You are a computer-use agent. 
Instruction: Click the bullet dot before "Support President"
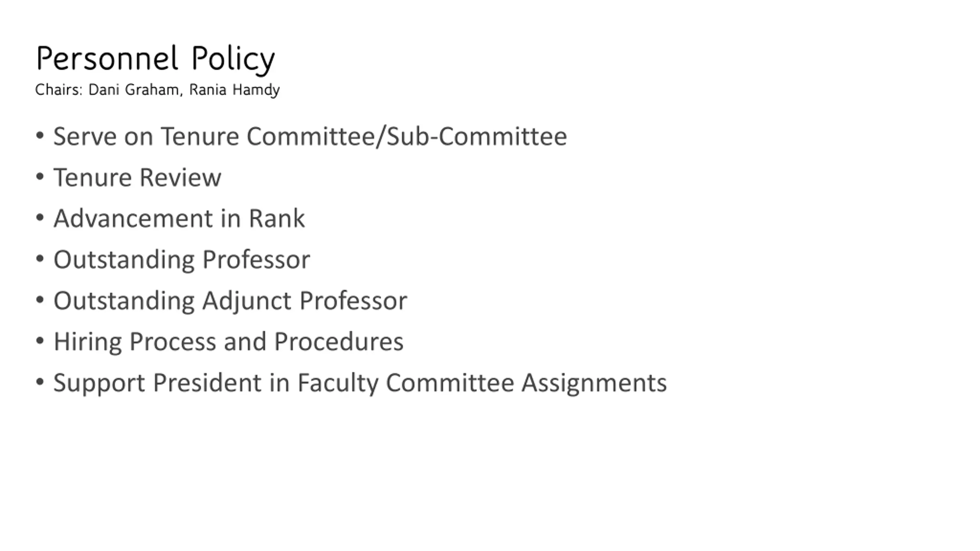(x=40, y=382)
